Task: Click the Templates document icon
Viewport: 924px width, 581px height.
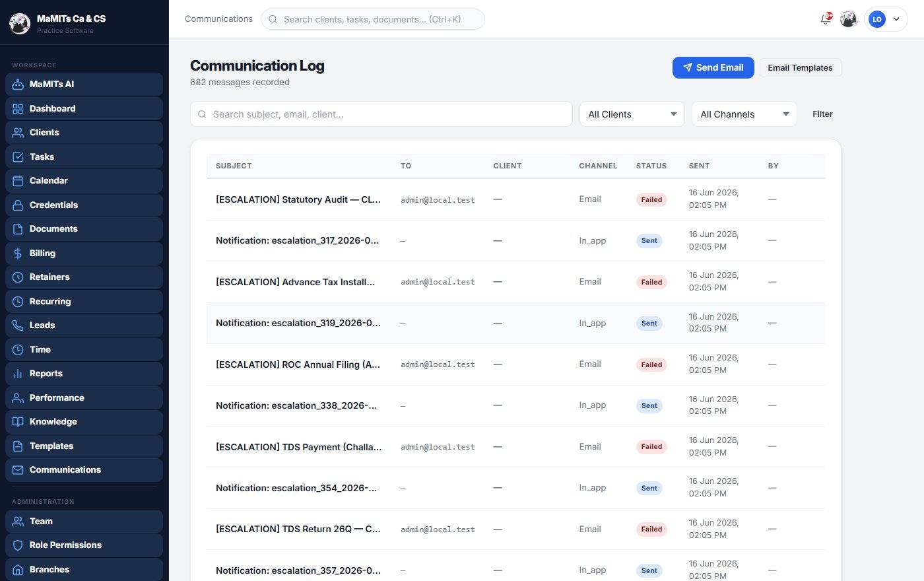Action: [x=18, y=446]
